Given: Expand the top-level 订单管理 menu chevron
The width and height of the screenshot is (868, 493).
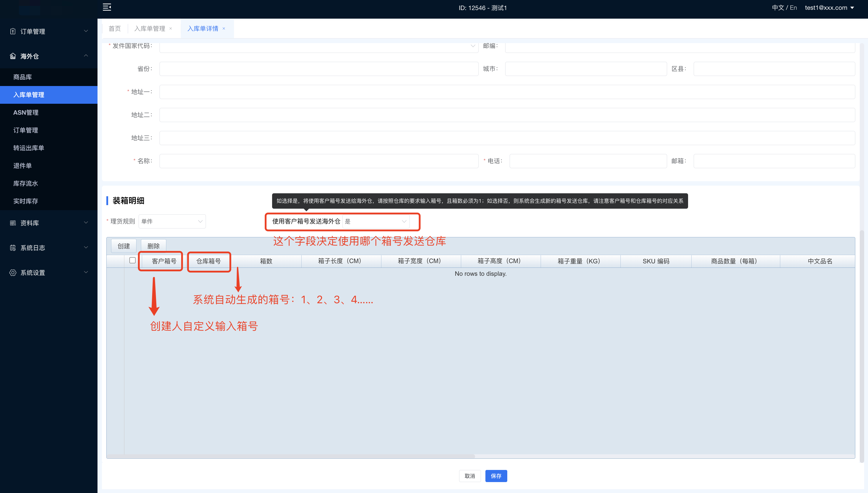Looking at the screenshot, I should [86, 31].
